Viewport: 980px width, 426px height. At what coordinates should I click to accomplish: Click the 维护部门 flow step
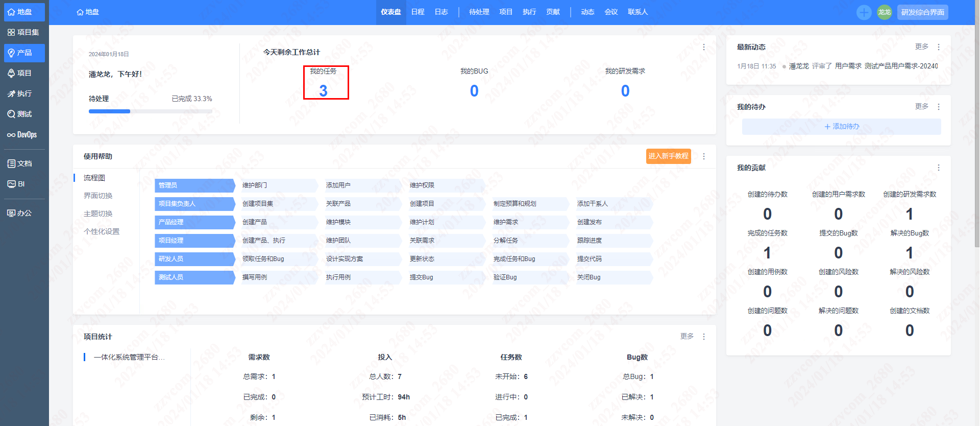(278, 185)
